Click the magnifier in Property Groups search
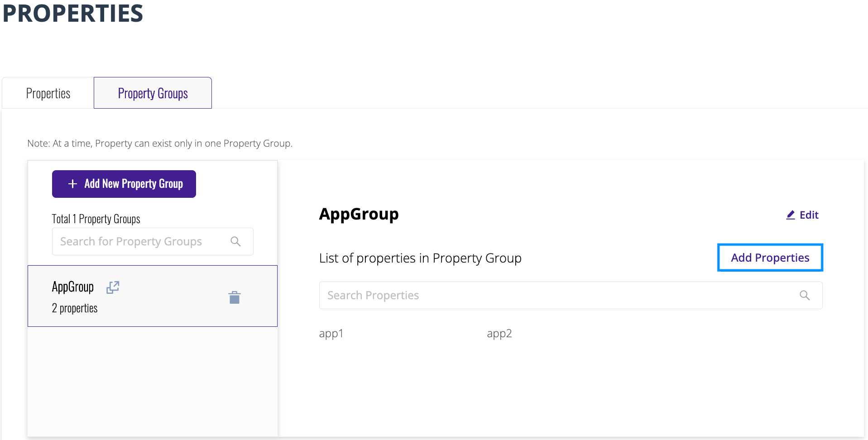Viewport: 868px width, 440px height. [x=235, y=241]
